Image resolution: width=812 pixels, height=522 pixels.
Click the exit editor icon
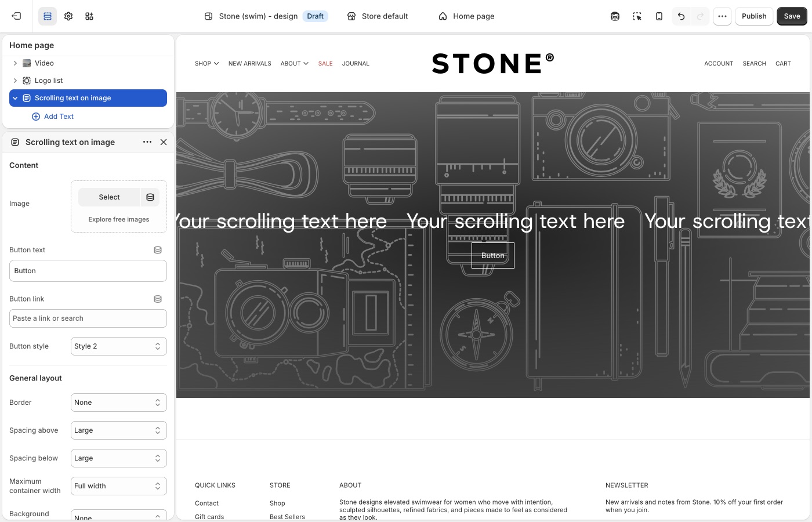tap(16, 16)
